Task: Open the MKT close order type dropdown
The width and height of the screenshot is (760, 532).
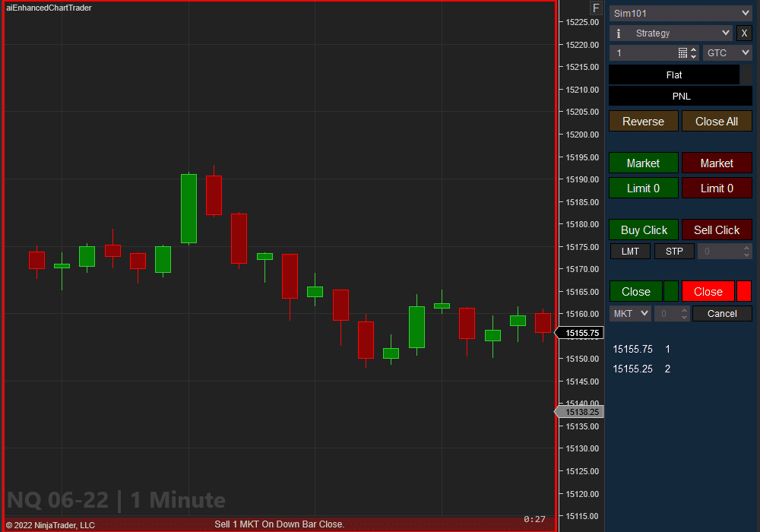Action: click(629, 313)
